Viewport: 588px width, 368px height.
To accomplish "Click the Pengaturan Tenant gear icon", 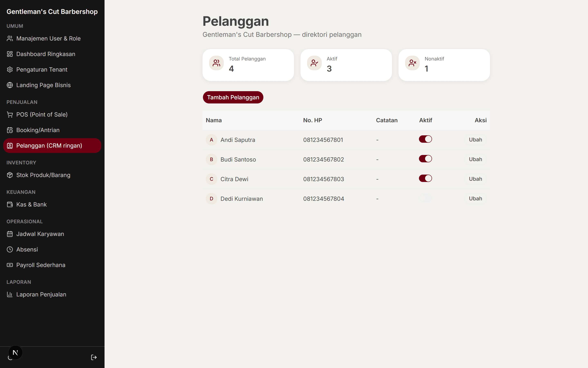I will [x=10, y=70].
